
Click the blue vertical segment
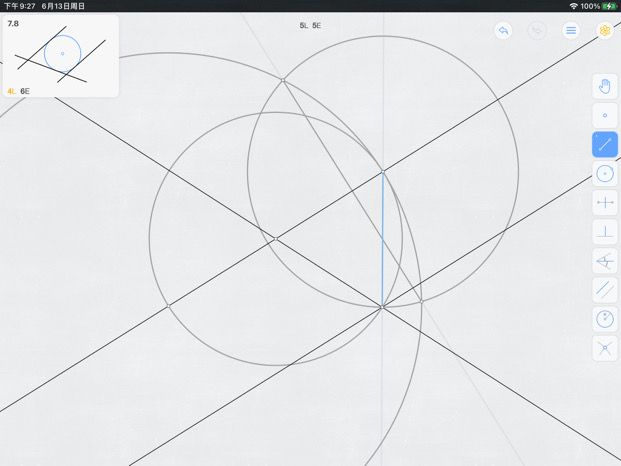(383, 239)
